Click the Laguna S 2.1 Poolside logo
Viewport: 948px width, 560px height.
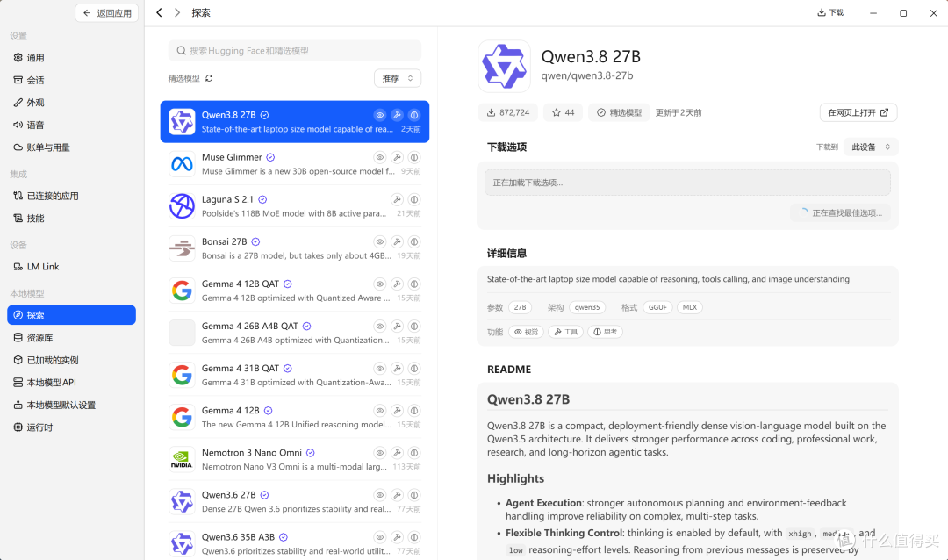[182, 206]
